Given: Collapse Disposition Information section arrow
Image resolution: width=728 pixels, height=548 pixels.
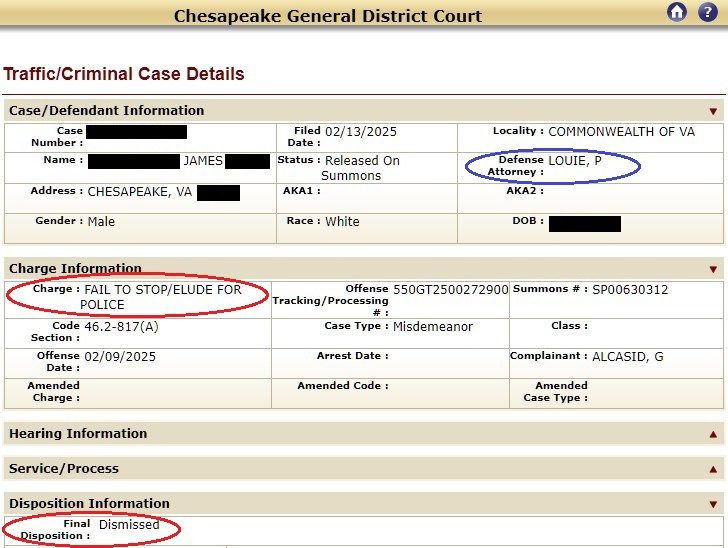Looking at the screenshot, I should coord(713,504).
